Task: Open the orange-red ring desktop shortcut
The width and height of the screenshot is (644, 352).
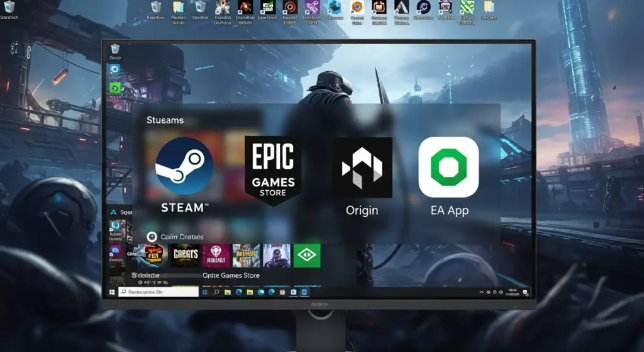Action: click(x=290, y=7)
